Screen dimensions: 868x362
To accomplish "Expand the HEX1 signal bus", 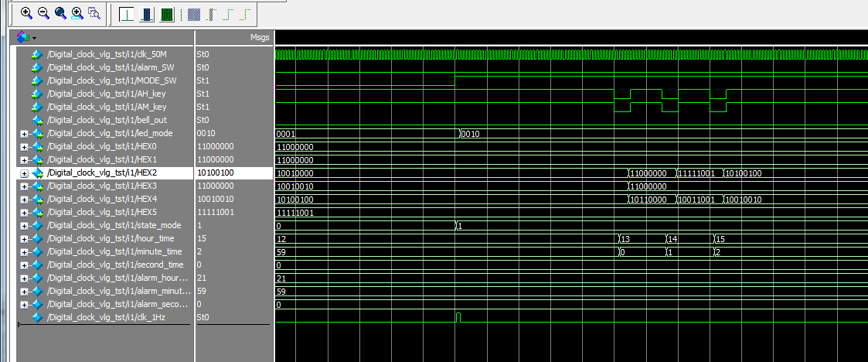I will tap(25, 159).
